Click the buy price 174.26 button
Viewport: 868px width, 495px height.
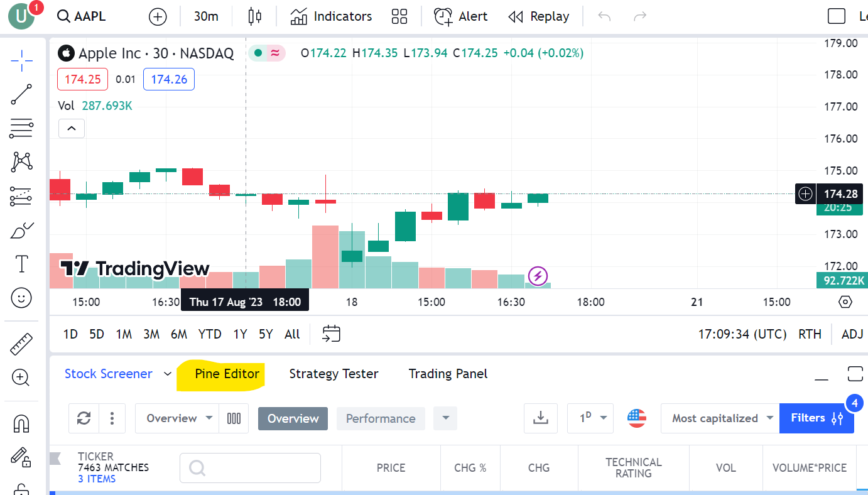(169, 79)
